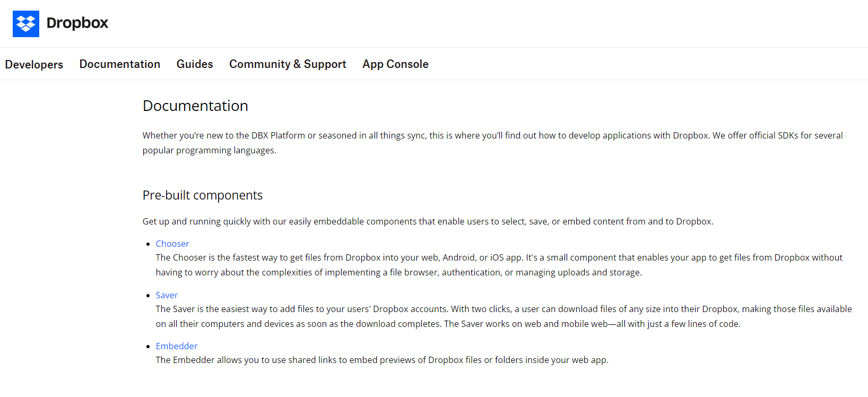The width and height of the screenshot is (868, 397).
Task: Click the description 'The Saver is the easiest way'
Action: point(504,316)
